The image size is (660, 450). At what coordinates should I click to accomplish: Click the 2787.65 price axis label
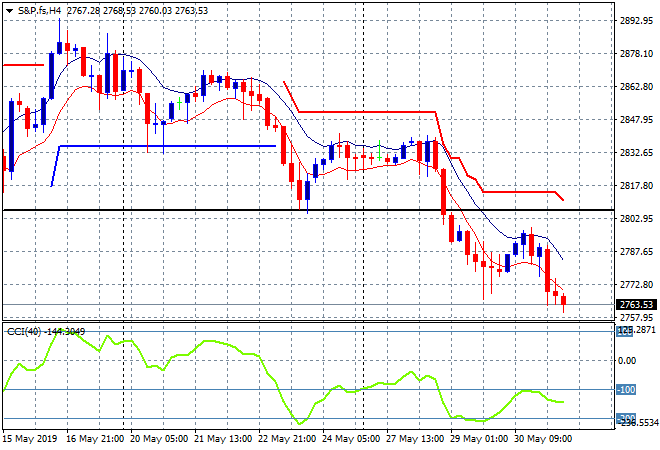click(636, 252)
